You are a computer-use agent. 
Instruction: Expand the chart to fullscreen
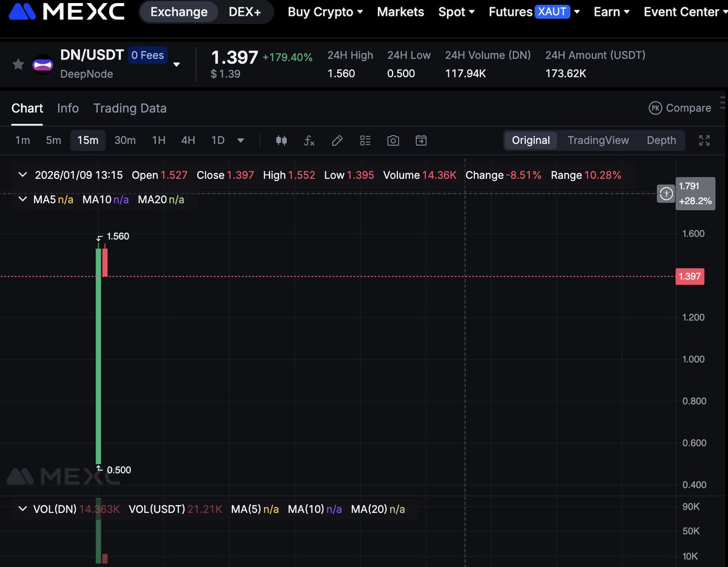coord(704,140)
